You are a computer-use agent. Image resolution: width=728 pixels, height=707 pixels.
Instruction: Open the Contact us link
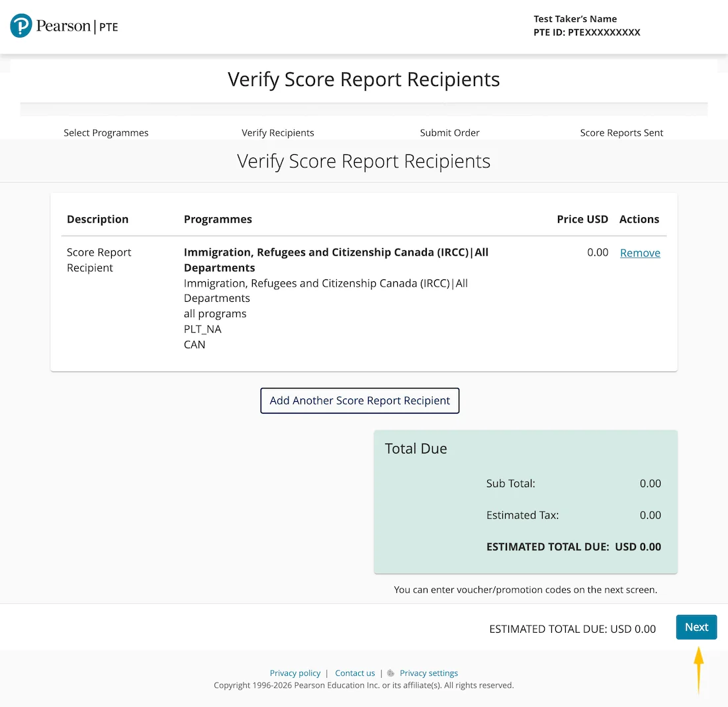[355, 673]
